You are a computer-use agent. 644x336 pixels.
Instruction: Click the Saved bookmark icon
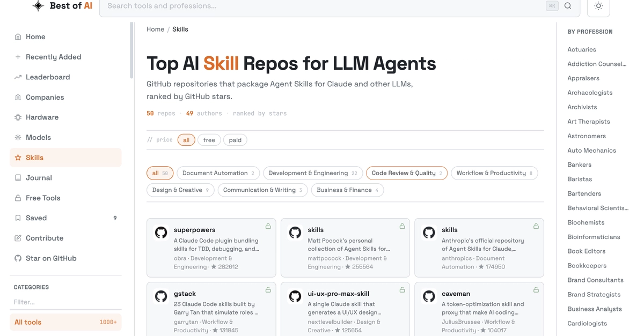point(18,218)
